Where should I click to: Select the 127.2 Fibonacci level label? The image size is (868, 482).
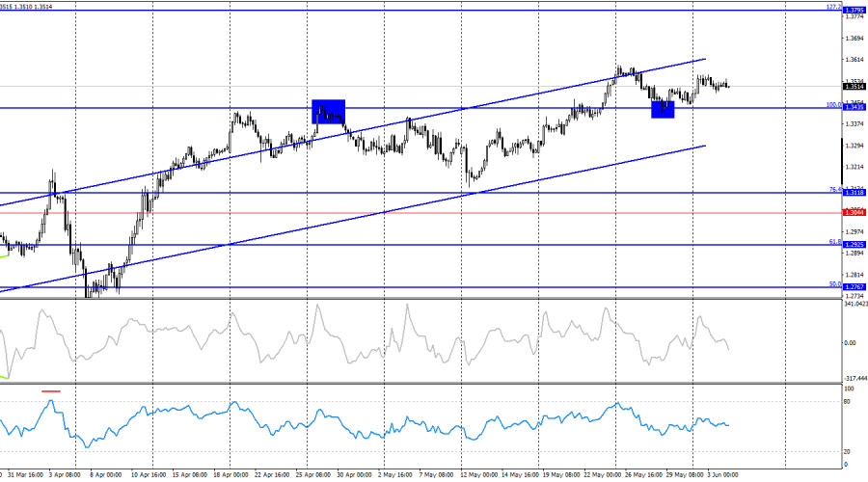[833, 7]
